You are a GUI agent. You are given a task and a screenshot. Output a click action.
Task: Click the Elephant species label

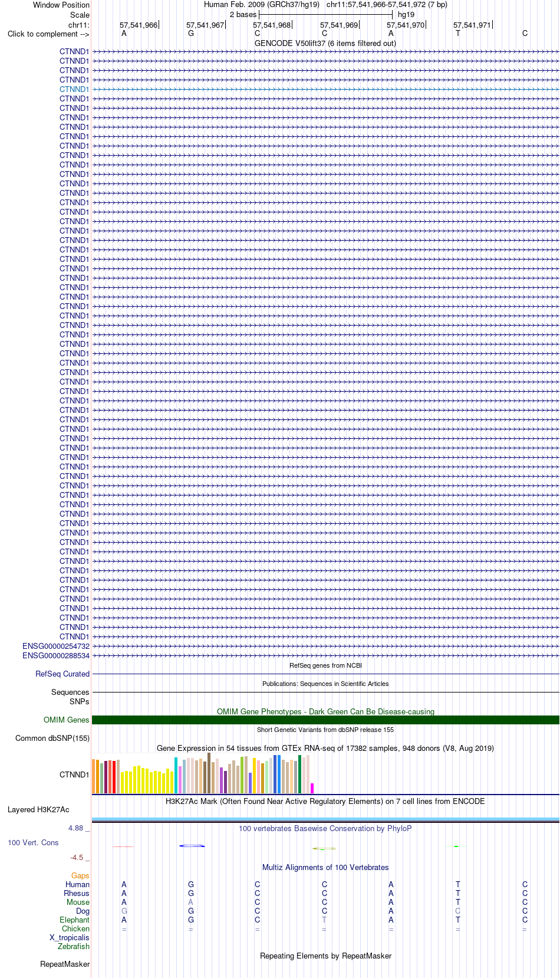click(x=74, y=920)
